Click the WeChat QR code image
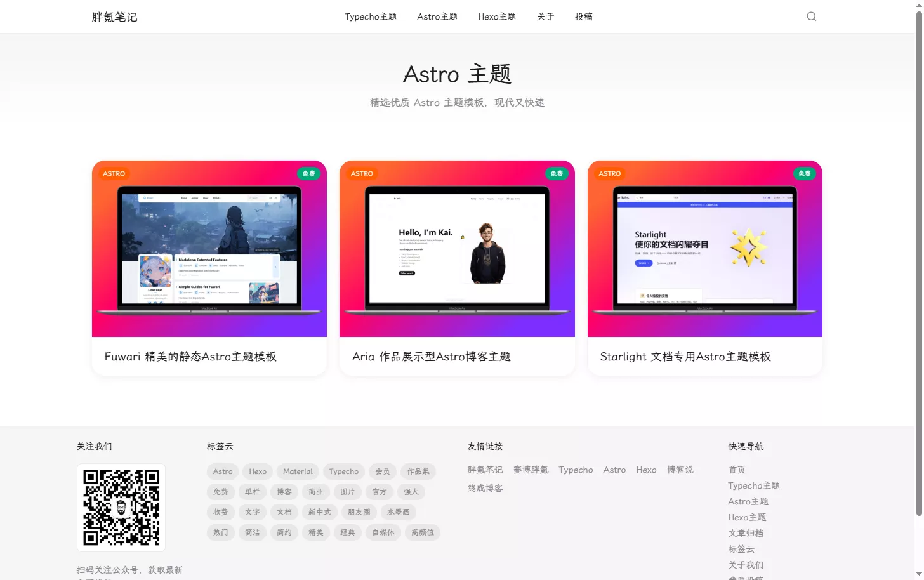Screen dimensions: 924x580 [x=121, y=508]
